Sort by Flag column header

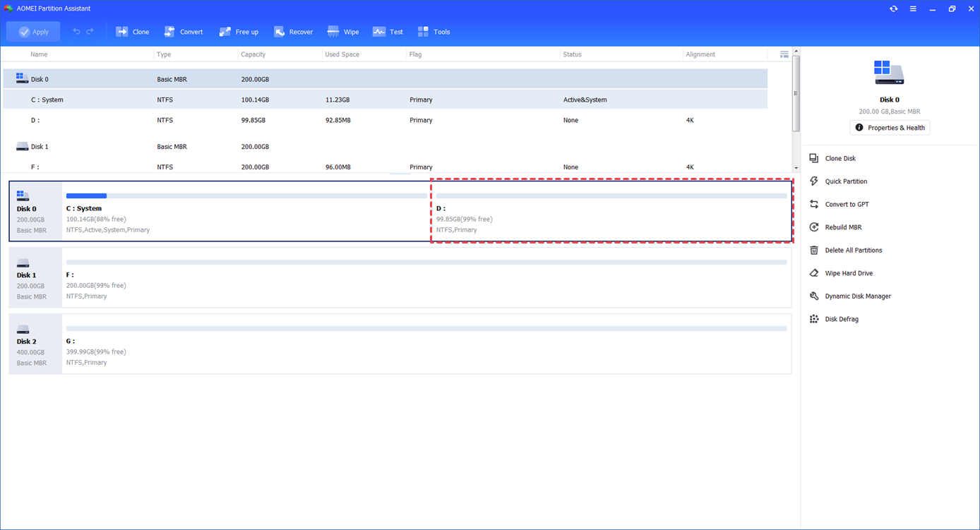tap(415, 54)
